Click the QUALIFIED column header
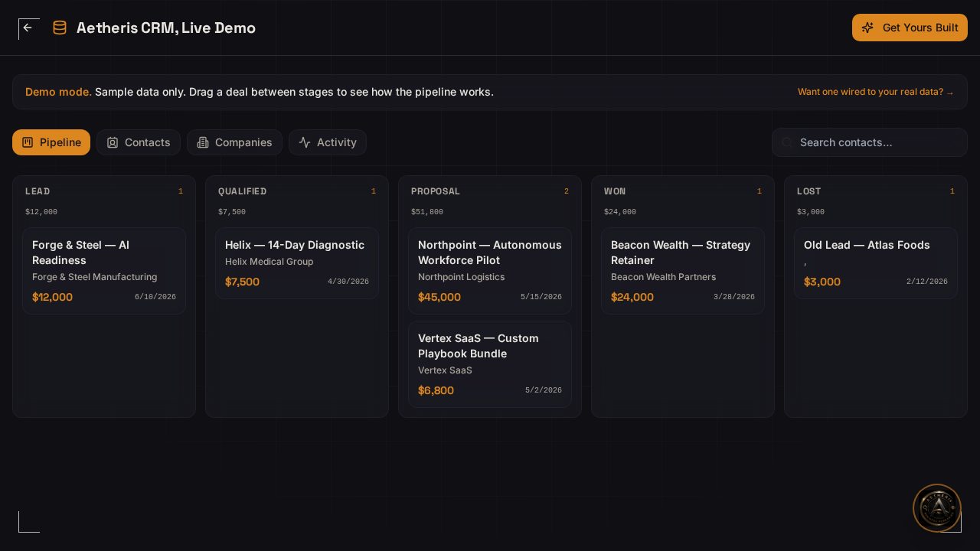 [243, 191]
